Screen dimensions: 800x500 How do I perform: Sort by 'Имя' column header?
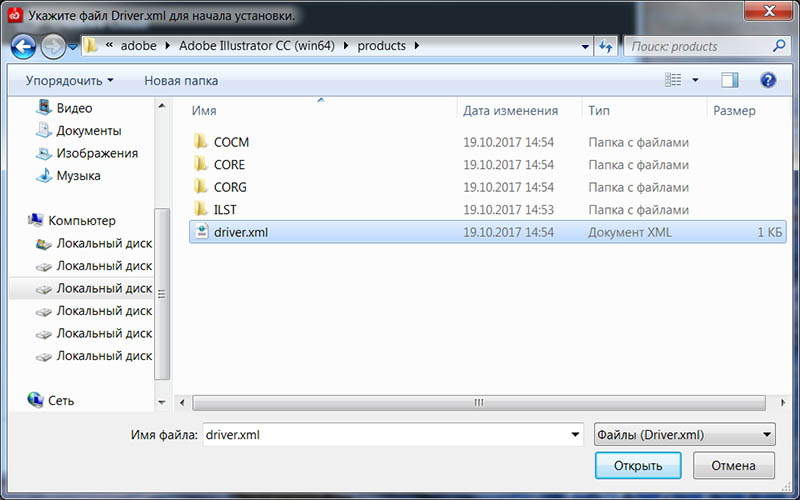click(204, 111)
